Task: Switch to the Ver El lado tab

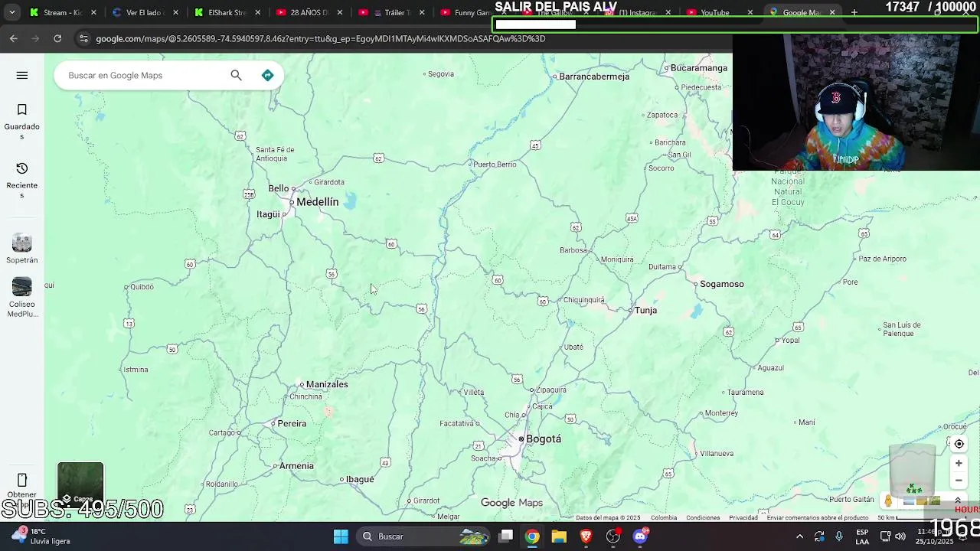Action: 145,12
